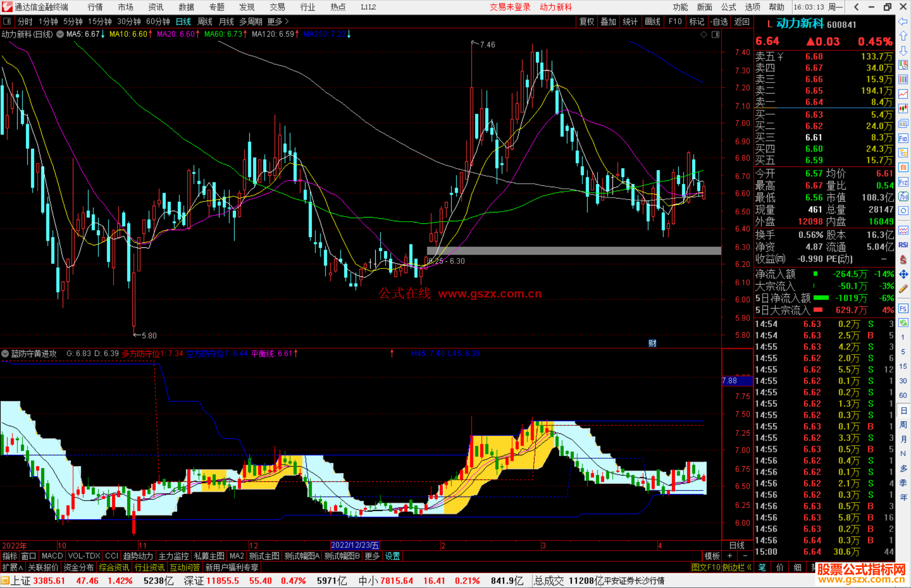Click the pencil drawing tool icon

click(x=903, y=289)
